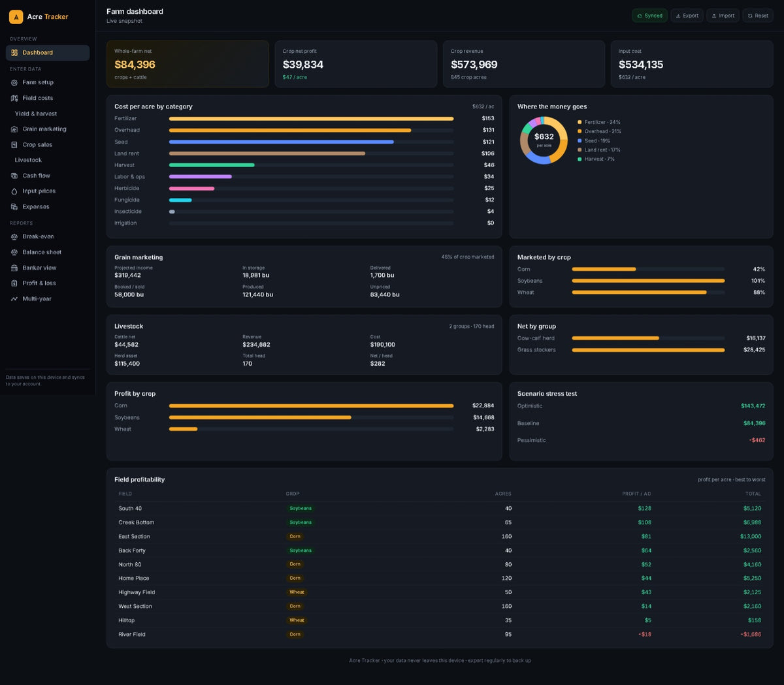Screen dimensions: 784x685
Task: Click the -$1,686 total for River Field
Action: (x=751, y=635)
